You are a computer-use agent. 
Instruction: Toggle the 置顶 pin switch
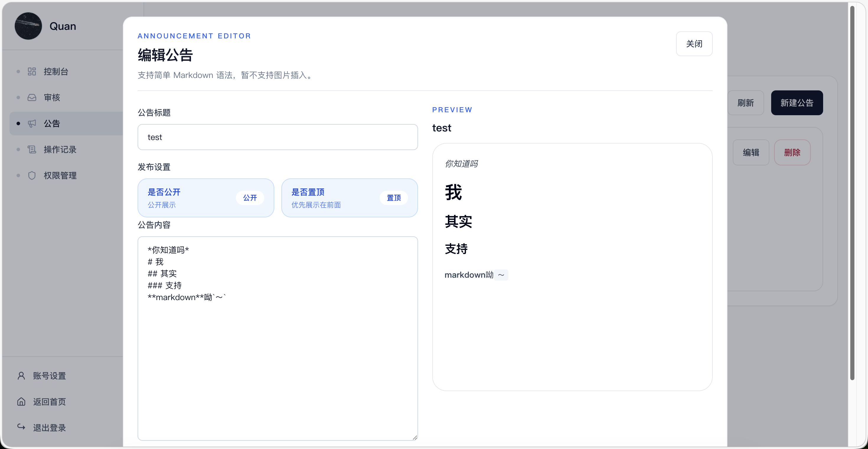pyautogui.click(x=394, y=198)
